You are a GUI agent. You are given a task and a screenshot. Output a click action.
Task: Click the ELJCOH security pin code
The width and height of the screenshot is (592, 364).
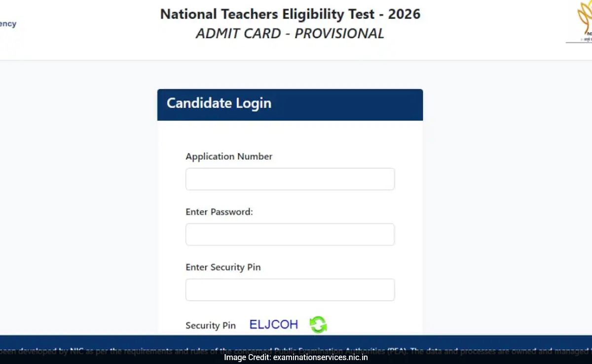point(273,324)
